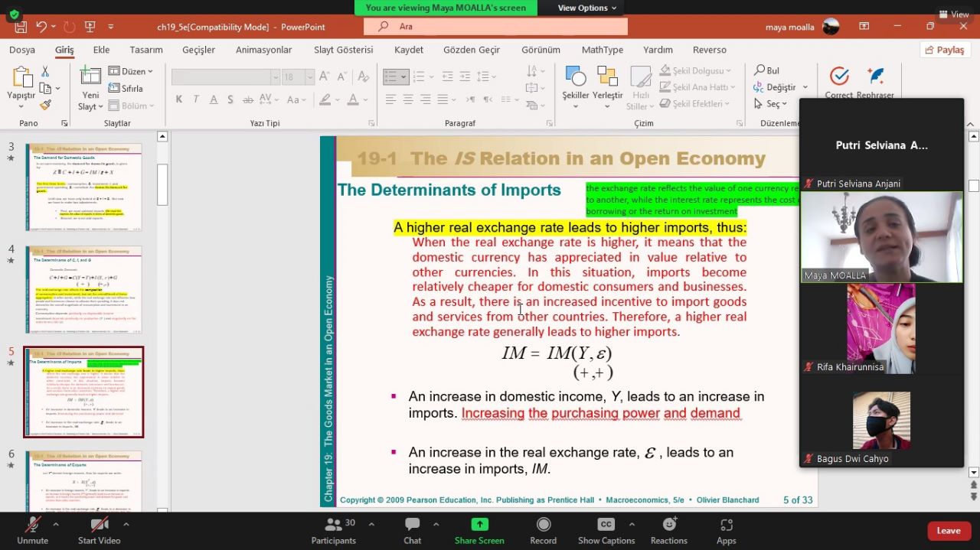Open Zoom Participants panel

tap(334, 530)
